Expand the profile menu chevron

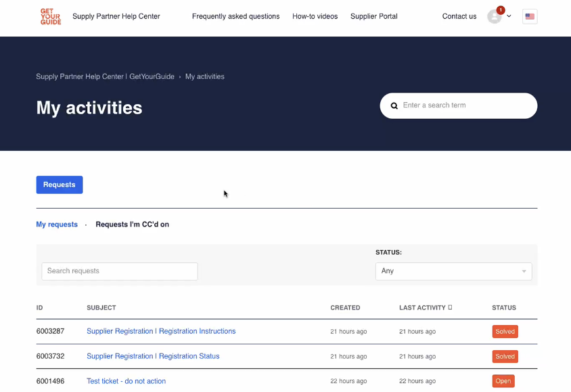pos(509,16)
